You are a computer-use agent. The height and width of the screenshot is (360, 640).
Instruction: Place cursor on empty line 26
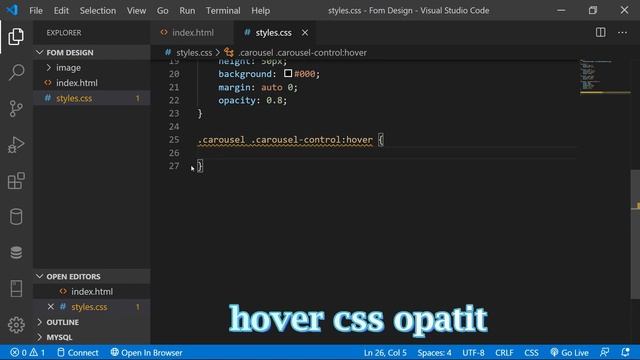click(386, 153)
